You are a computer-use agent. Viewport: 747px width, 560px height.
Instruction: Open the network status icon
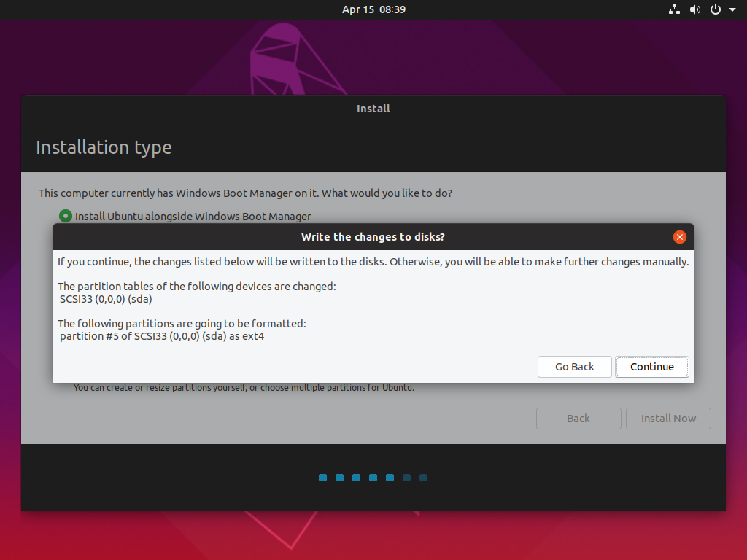pyautogui.click(x=674, y=9)
